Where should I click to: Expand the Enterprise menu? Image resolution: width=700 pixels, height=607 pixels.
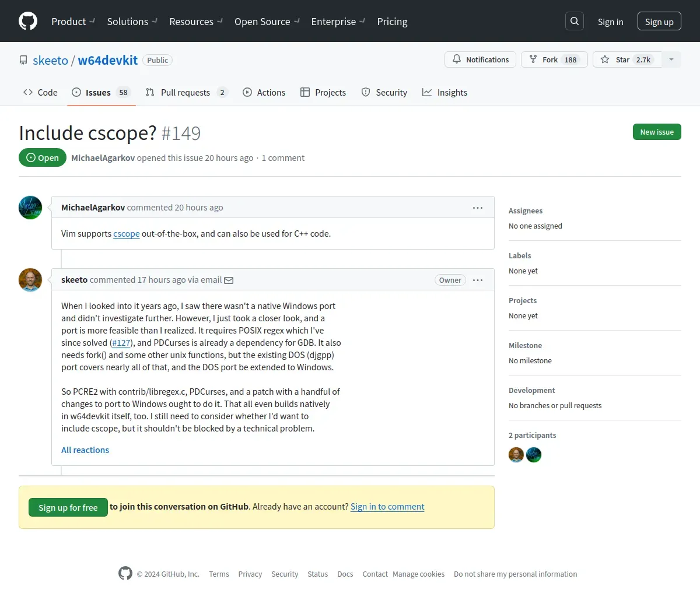338,22
